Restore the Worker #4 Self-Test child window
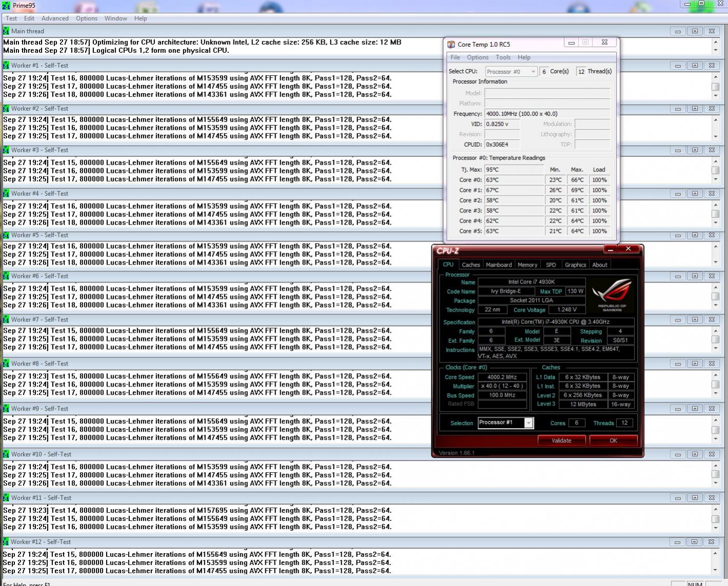This screenshot has height=586, width=728. [x=695, y=194]
